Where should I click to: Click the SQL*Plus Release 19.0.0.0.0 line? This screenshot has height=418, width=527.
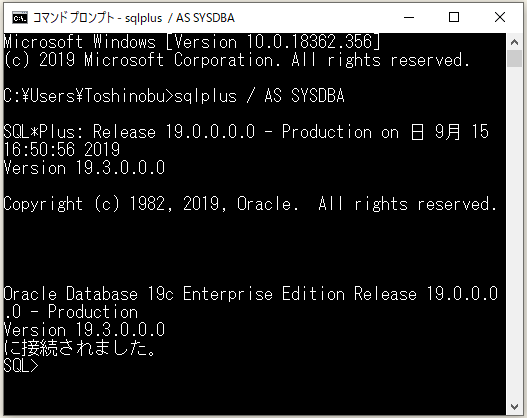pyautogui.click(x=246, y=132)
